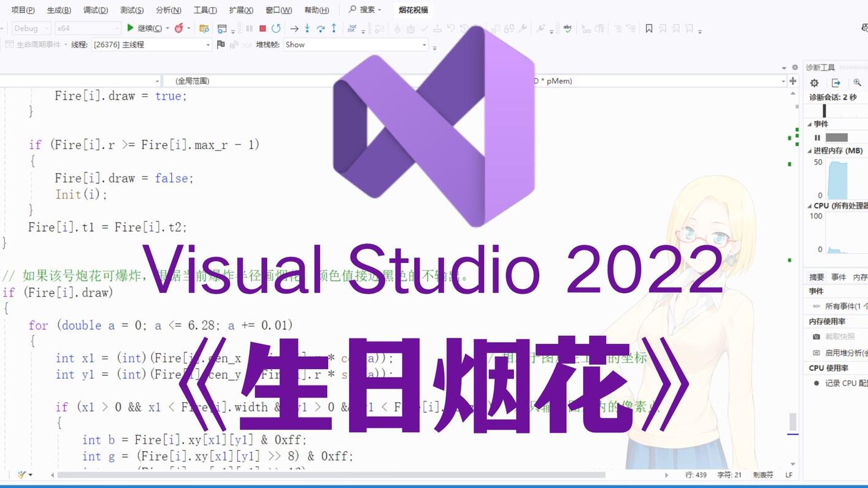This screenshot has width=868, height=488.
Task: Click the editor gear icon beside diagnostics panel
Action: pos(795,67)
